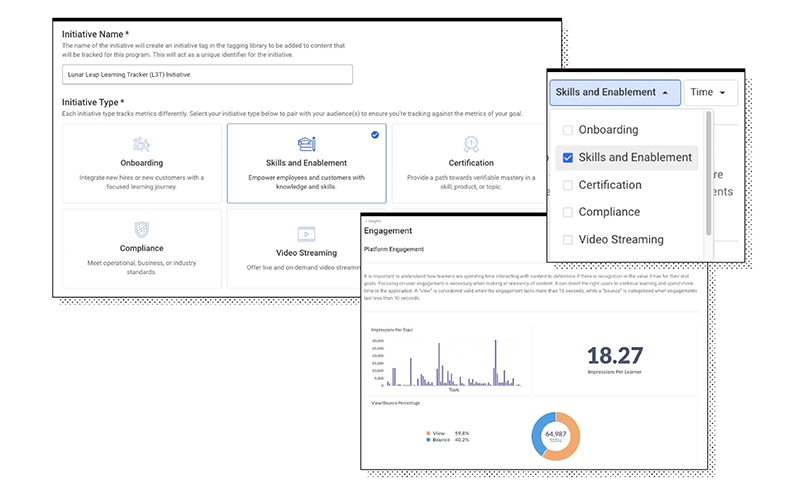
Task: Click the dropdown list vertical scrollbar
Action: tap(708, 160)
